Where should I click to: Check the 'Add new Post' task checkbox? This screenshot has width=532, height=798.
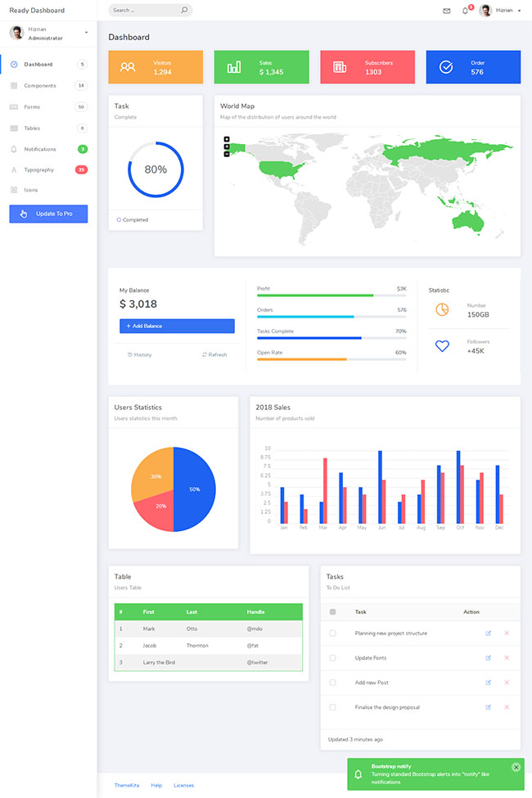point(332,682)
